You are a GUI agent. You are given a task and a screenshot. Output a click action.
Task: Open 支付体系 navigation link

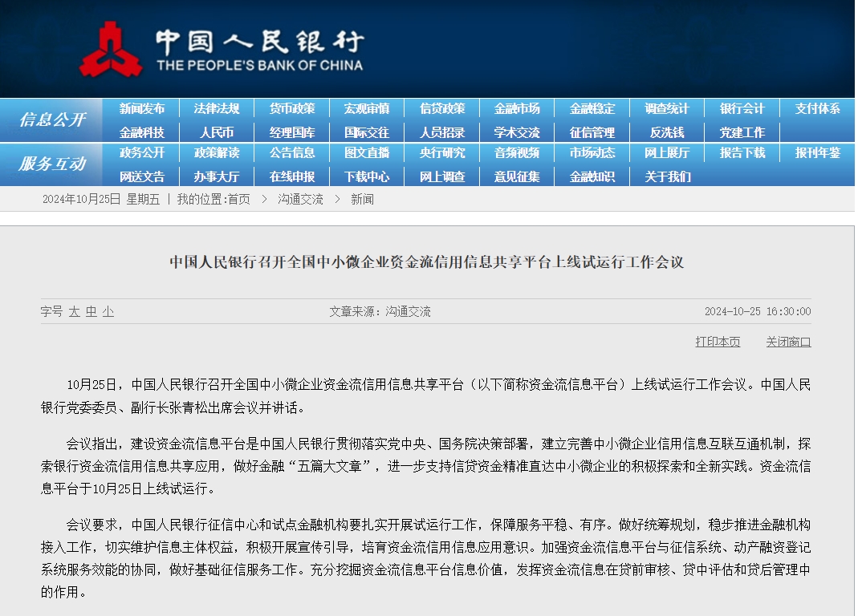(818, 109)
